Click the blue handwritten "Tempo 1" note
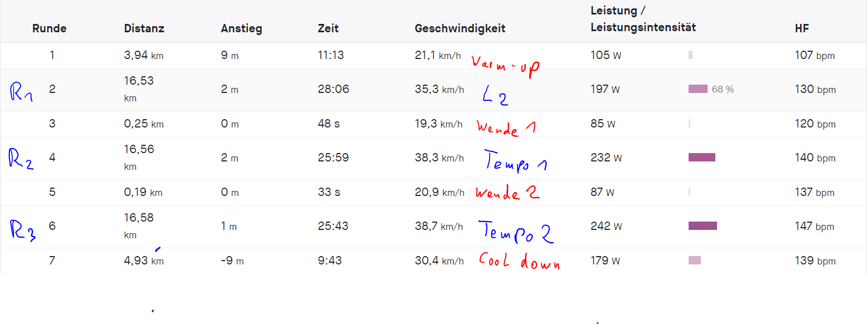The height and width of the screenshot is (324, 868). click(x=515, y=161)
